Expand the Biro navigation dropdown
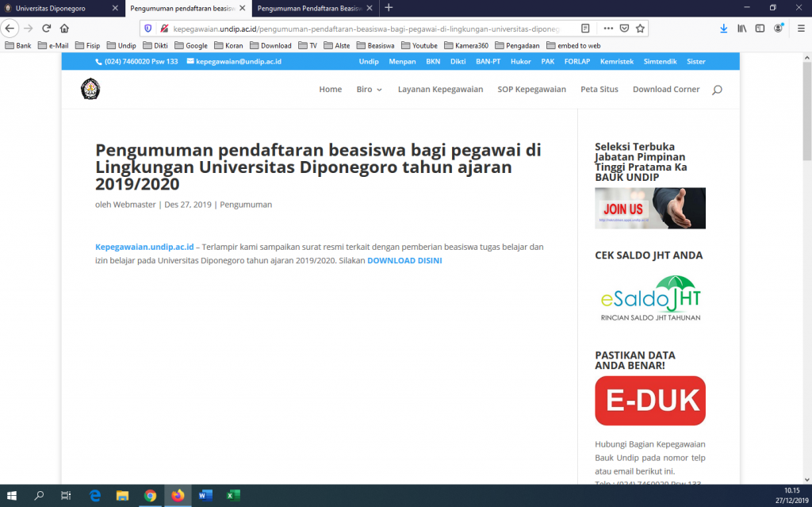This screenshot has width=812, height=507. click(x=369, y=90)
